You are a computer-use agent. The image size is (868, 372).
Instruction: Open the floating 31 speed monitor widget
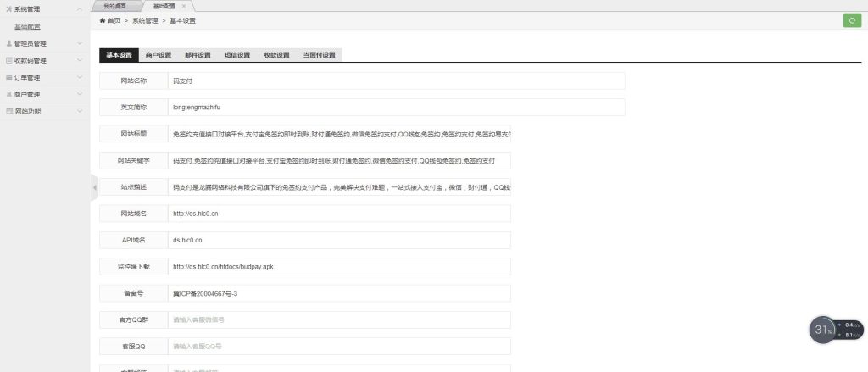pos(822,330)
